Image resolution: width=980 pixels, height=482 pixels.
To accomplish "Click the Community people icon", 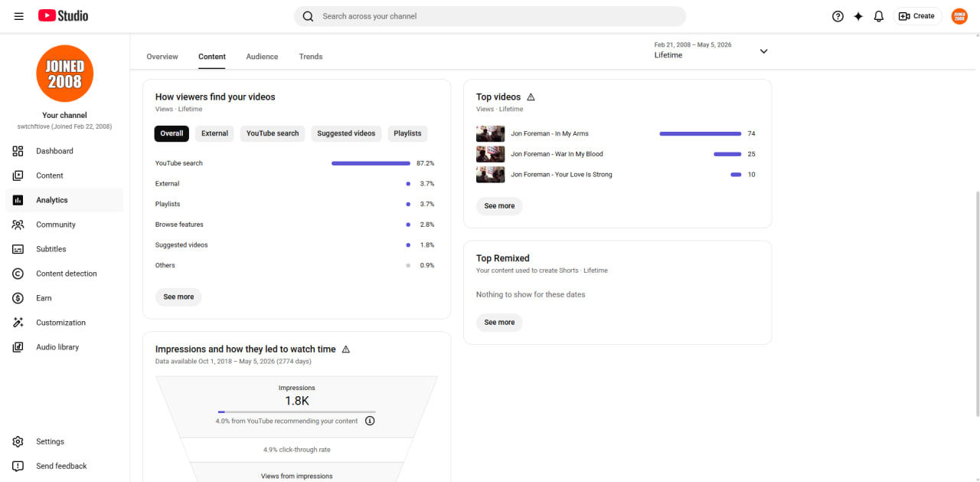I will pos(18,225).
